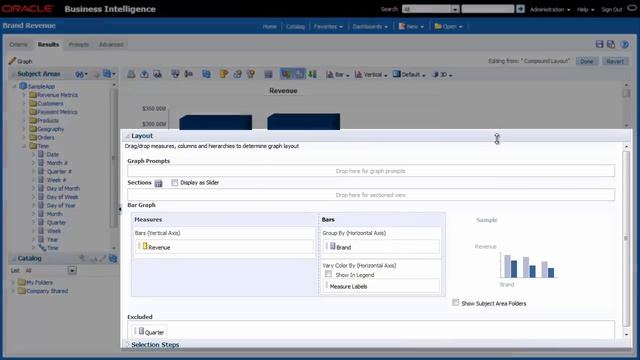Screen dimensions: 640x360
Task: Open the help icon at top right
Action: click(x=624, y=44)
